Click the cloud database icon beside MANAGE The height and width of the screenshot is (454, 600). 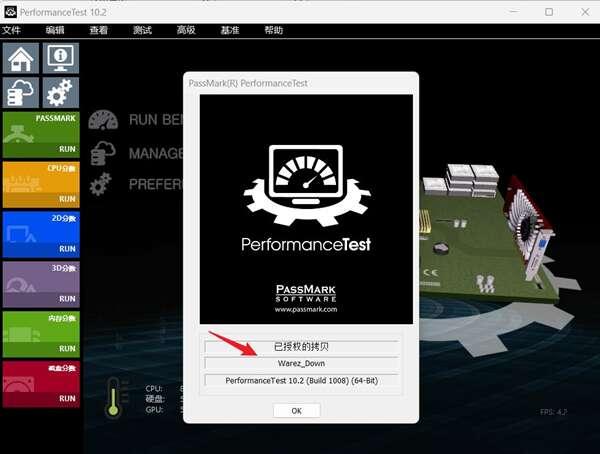coord(103,153)
